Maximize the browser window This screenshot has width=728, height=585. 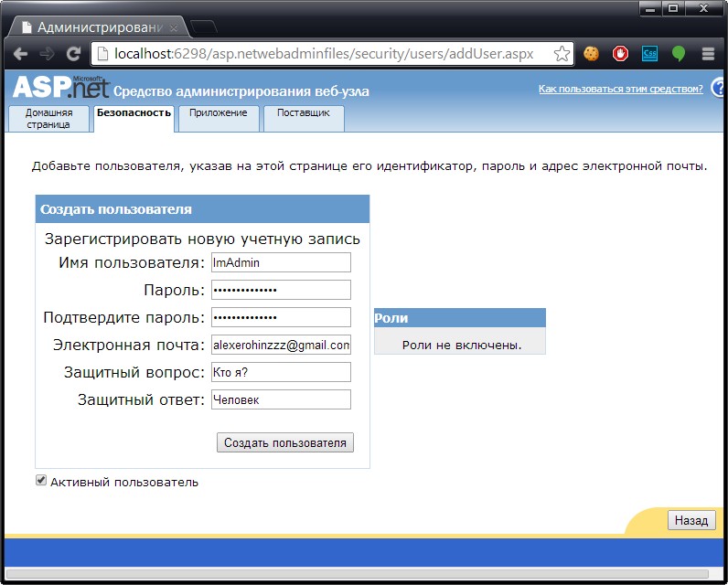click(x=673, y=9)
